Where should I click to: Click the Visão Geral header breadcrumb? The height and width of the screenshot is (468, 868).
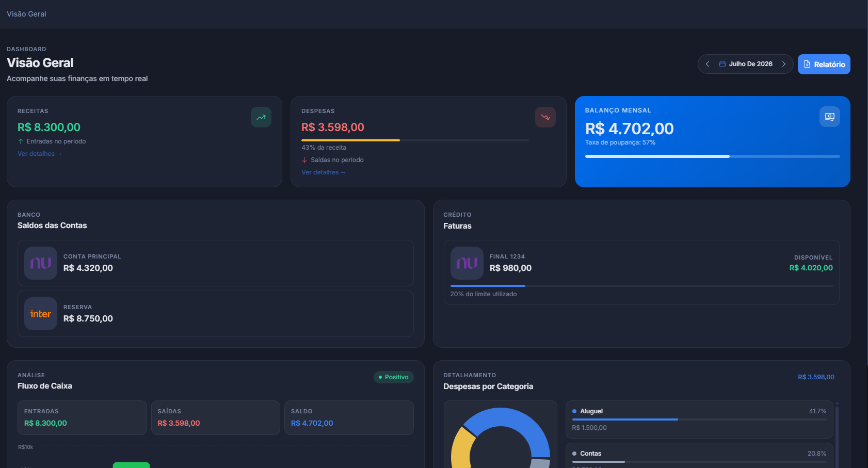(26, 14)
